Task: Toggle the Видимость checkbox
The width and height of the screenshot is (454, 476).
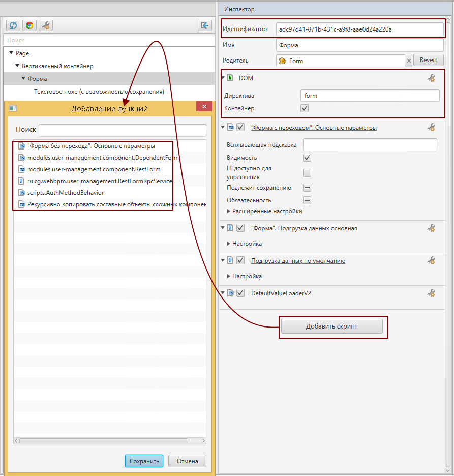Action: 307,158
